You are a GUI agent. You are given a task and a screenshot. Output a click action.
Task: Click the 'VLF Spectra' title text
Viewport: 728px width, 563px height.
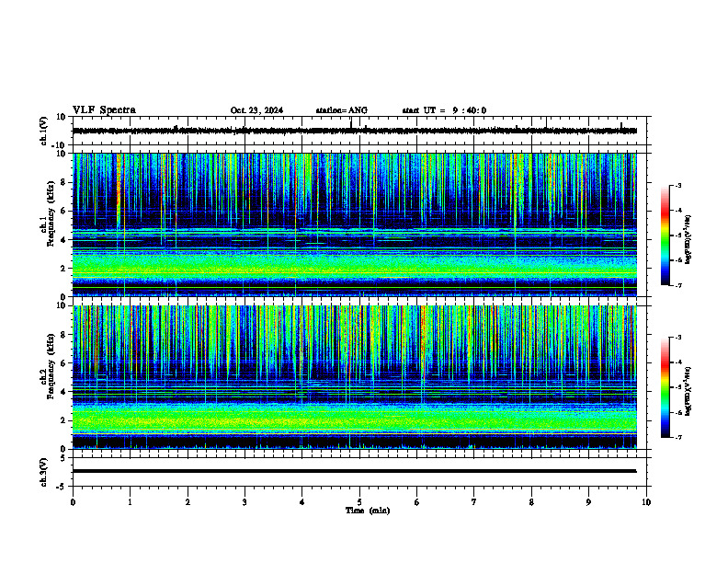coord(104,110)
